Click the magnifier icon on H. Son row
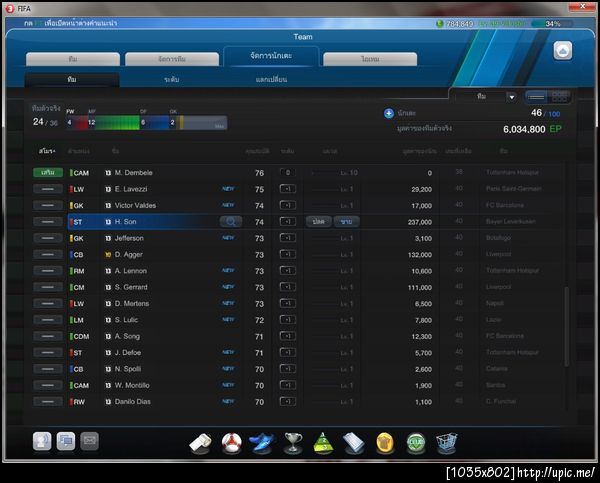This screenshot has height=483, width=600. [x=231, y=222]
